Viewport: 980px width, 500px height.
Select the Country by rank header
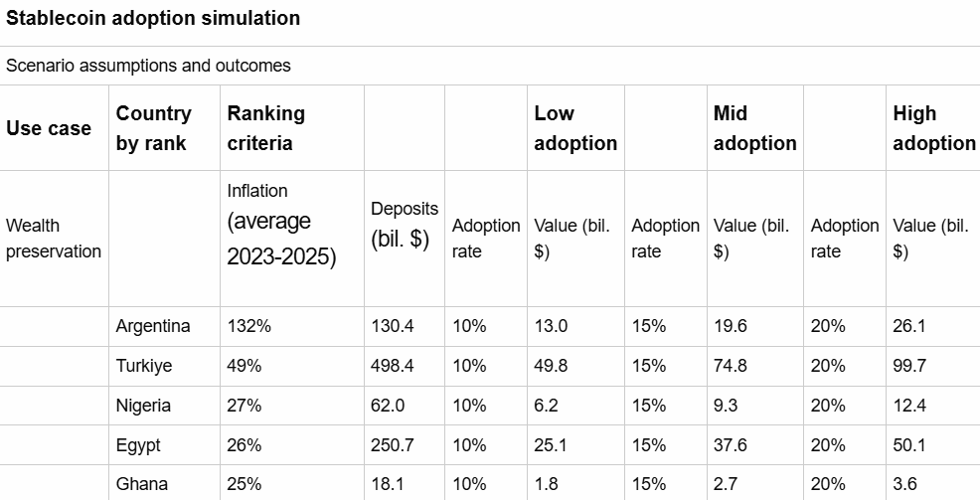(154, 128)
